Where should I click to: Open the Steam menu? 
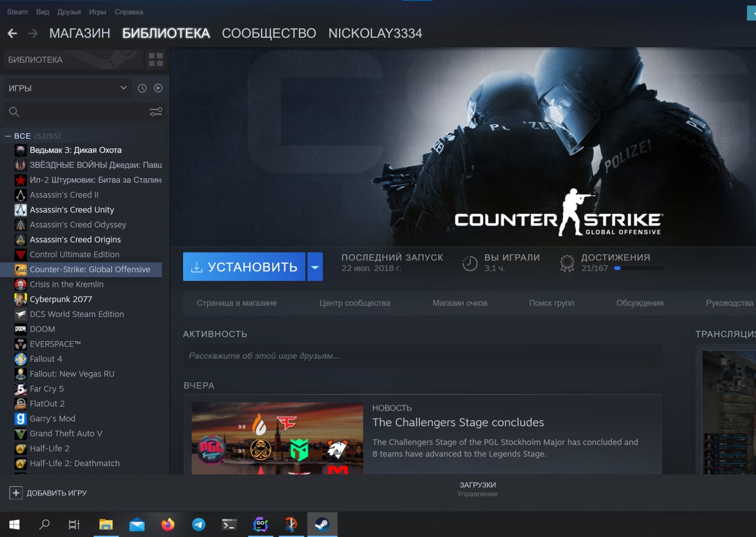point(17,12)
